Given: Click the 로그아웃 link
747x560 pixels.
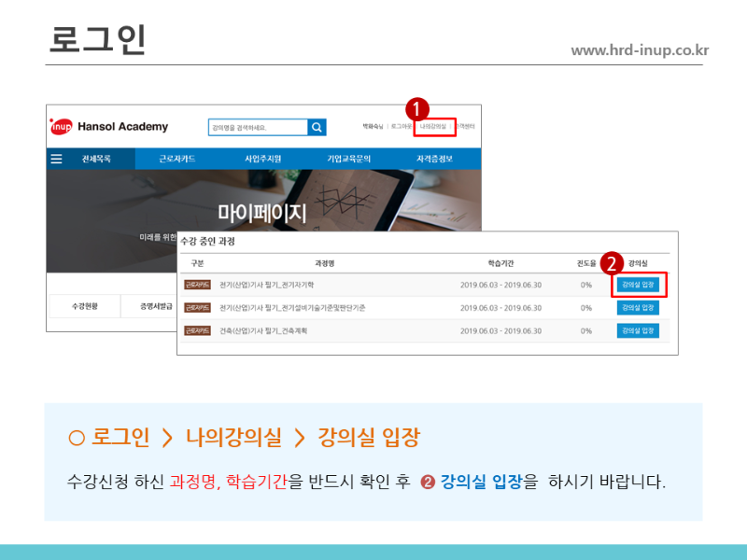Looking at the screenshot, I should tap(402, 126).
